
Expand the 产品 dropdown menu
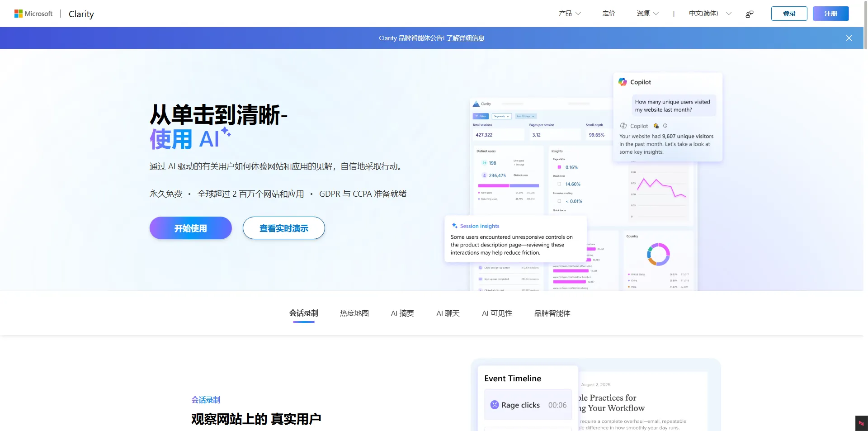[570, 14]
